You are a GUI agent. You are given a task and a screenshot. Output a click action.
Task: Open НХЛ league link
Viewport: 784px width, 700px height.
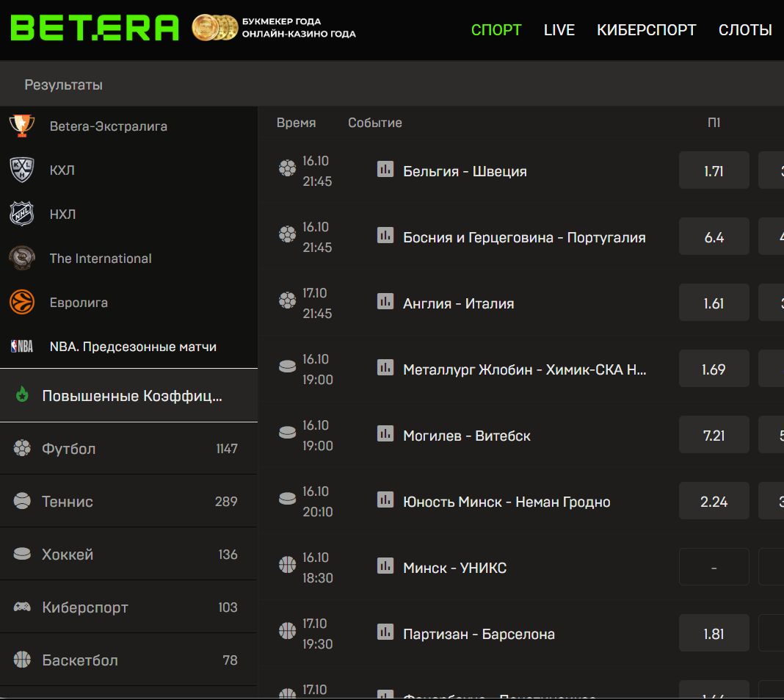pos(62,214)
